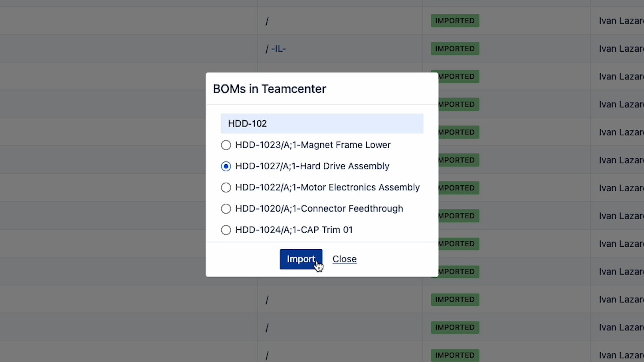The width and height of the screenshot is (644, 362).
Task: Reselect the "HDD-1027/A;1-Hard Drive Assembly" option
Action: coord(226,166)
